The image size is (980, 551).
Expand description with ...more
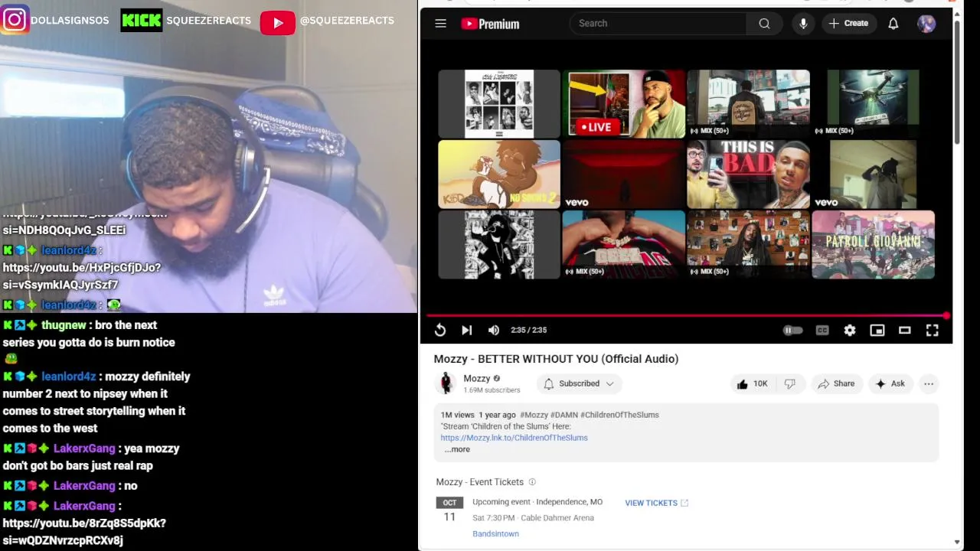pyautogui.click(x=457, y=449)
